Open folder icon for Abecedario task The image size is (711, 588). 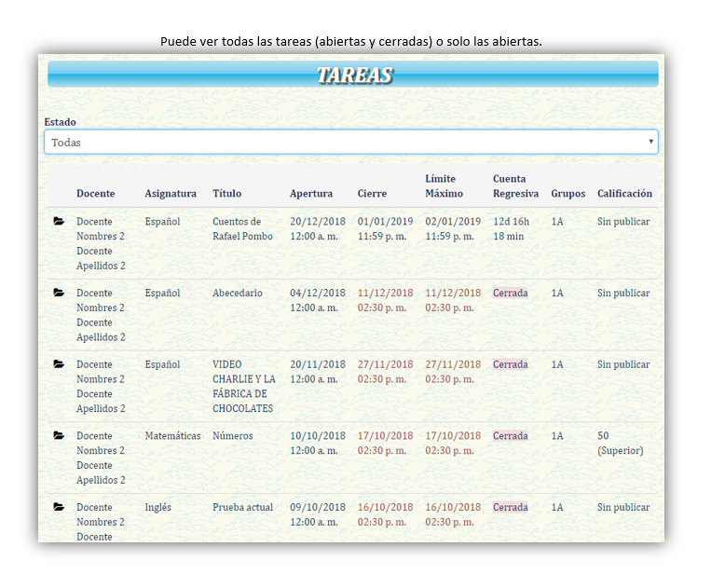pos(59,293)
